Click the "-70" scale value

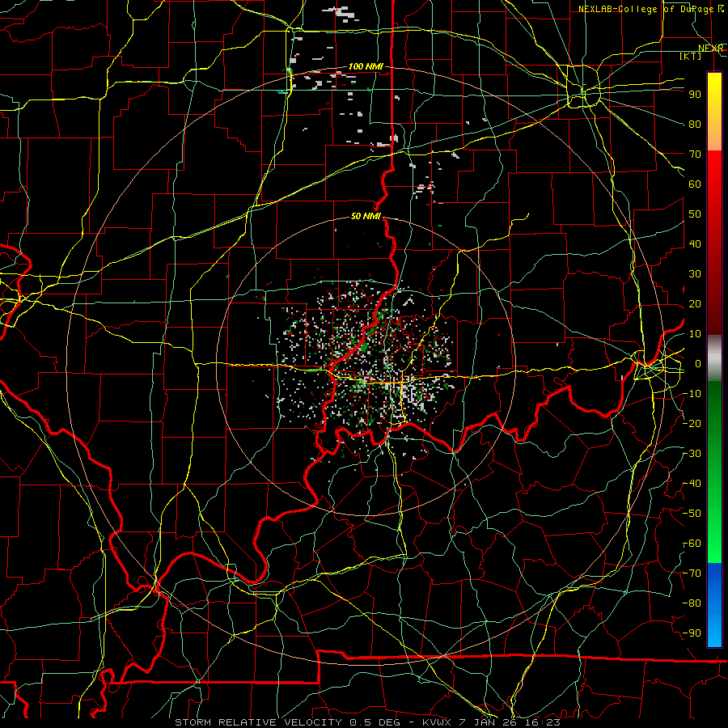point(692,574)
